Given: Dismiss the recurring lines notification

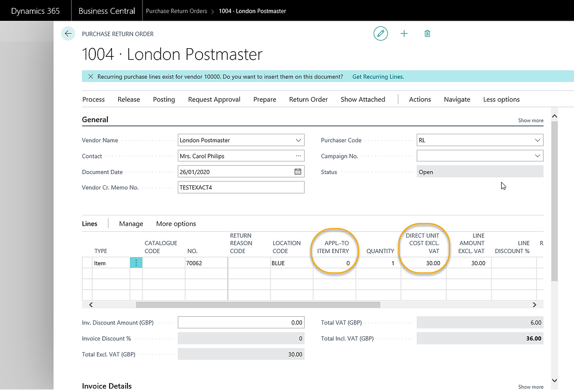Looking at the screenshot, I should point(91,76).
